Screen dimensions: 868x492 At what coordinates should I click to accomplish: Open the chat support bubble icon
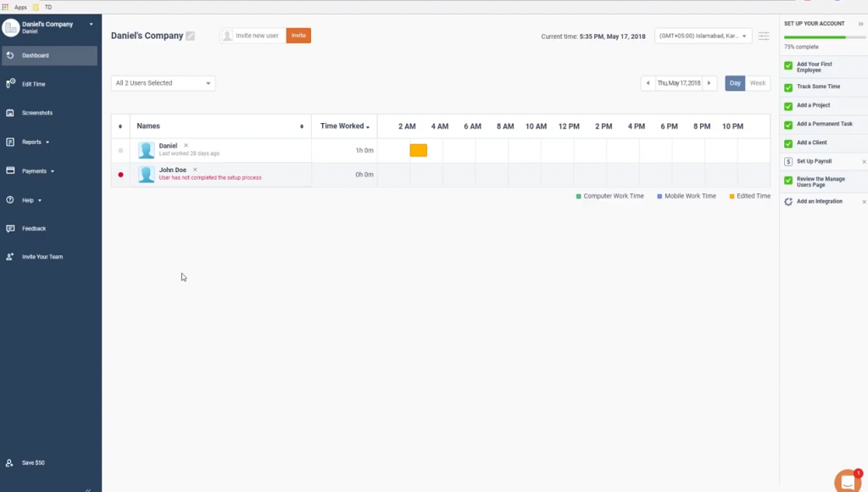(847, 481)
